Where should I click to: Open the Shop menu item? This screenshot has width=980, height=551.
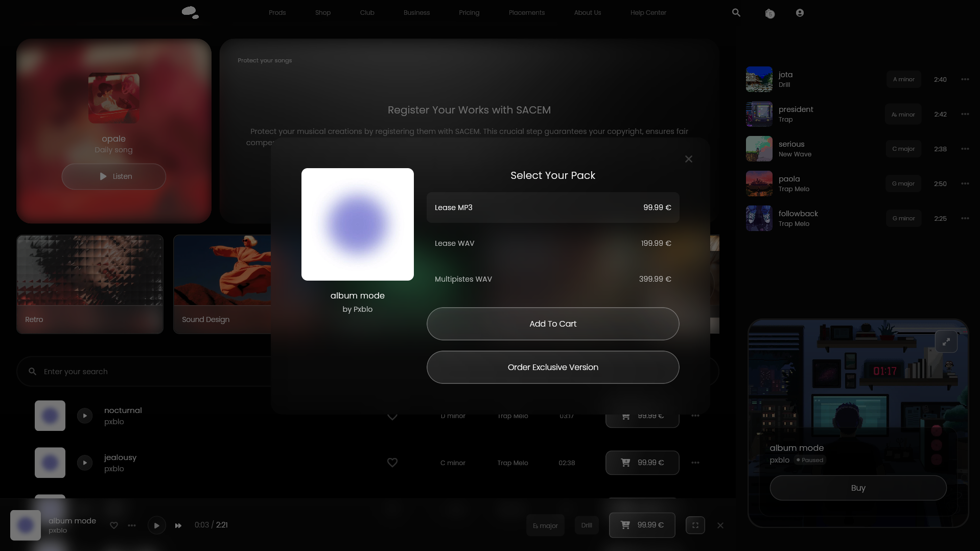(x=323, y=13)
